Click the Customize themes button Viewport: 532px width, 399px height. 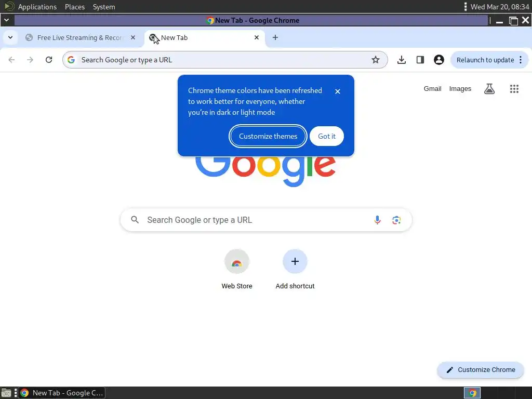pos(268,136)
